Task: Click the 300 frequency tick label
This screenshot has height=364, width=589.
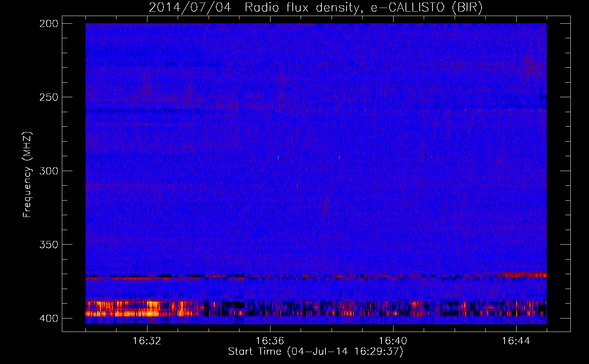Action: [x=49, y=171]
